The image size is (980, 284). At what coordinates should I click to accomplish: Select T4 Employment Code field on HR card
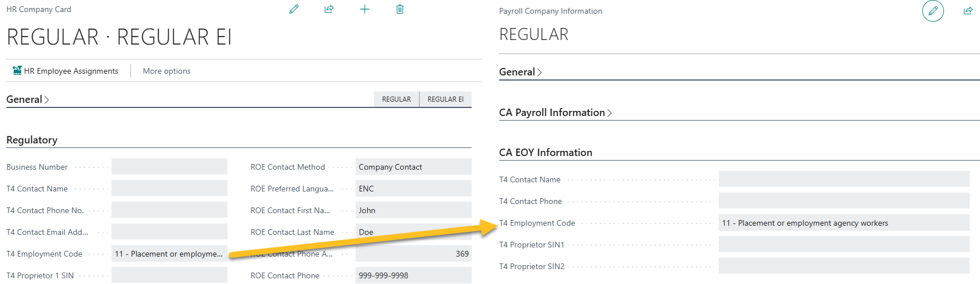[169, 254]
